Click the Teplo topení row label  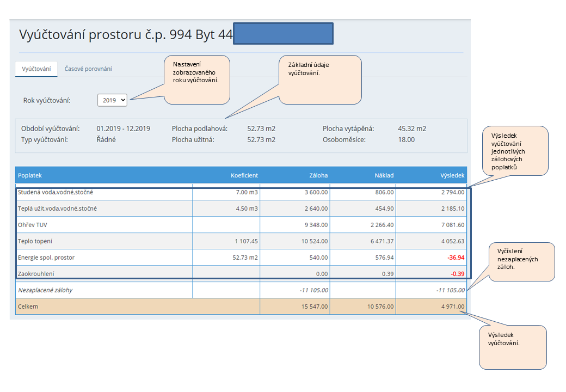tap(35, 241)
